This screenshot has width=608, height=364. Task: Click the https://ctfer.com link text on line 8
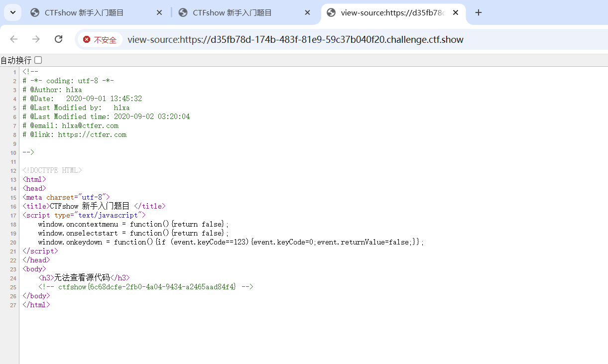point(92,134)
